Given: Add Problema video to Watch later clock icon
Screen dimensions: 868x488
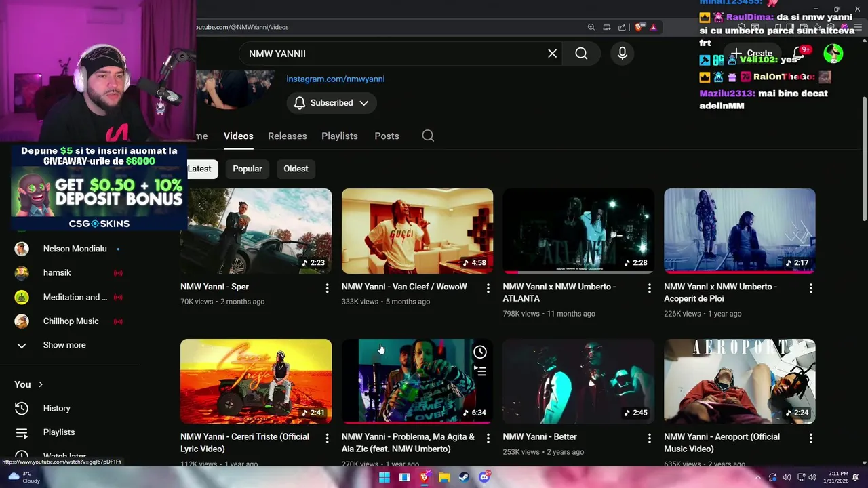Looking at the screenshot, I should [x=480, y=352].
